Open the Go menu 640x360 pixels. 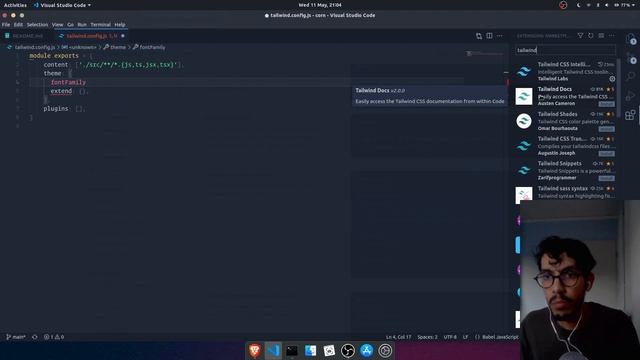pyautogui.click(x=71, y=24)
